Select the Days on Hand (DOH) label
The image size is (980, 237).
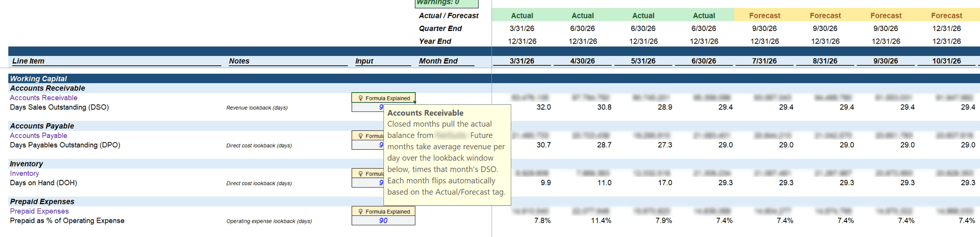[44, 183]
